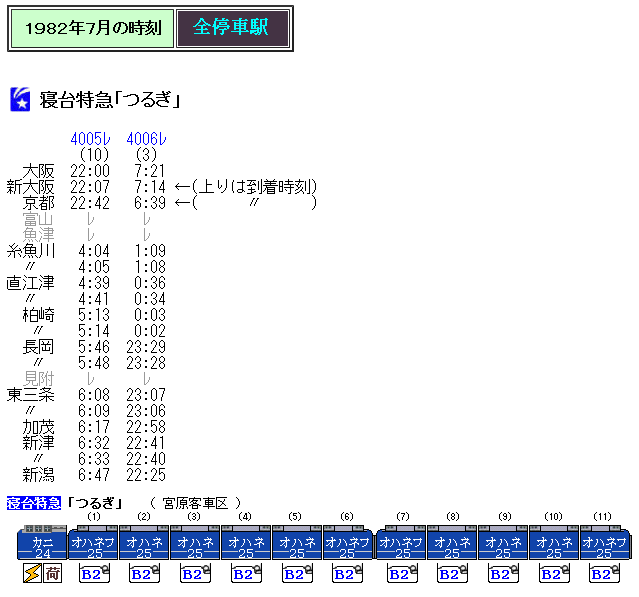Click the 全停車駅 button
The image size is (639, 597).
[232, 28]
